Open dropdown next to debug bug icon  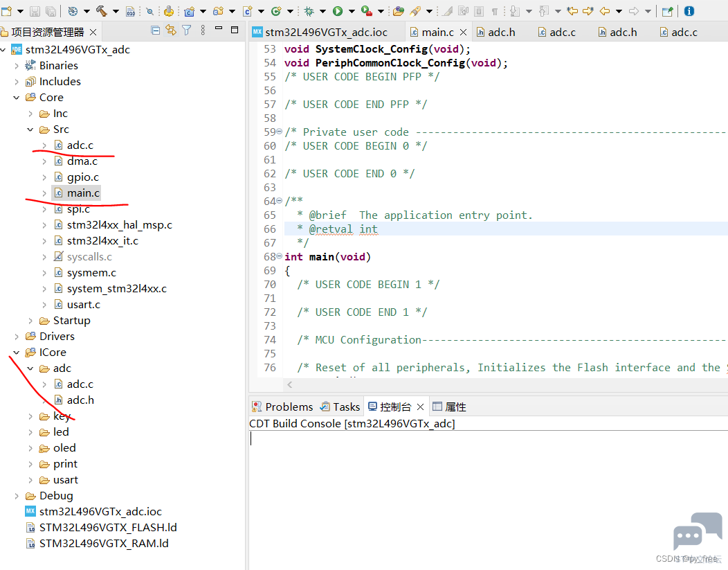(x=322, y=10)
